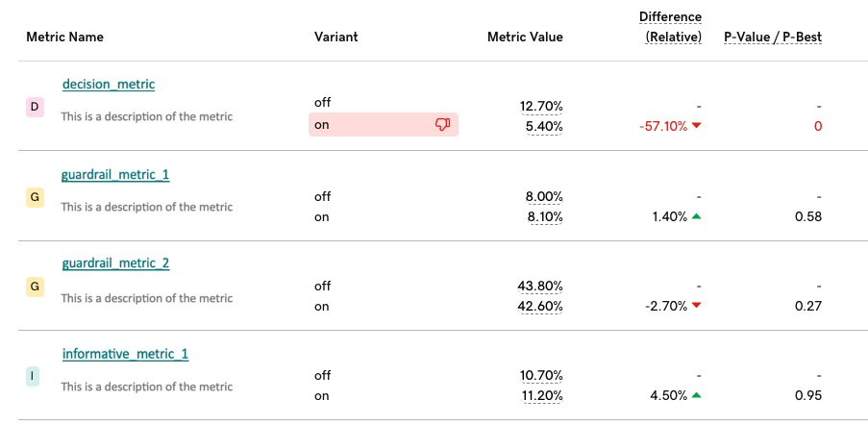Click the 12.70% metric value

pyautogui.click(x=541, y=106)
